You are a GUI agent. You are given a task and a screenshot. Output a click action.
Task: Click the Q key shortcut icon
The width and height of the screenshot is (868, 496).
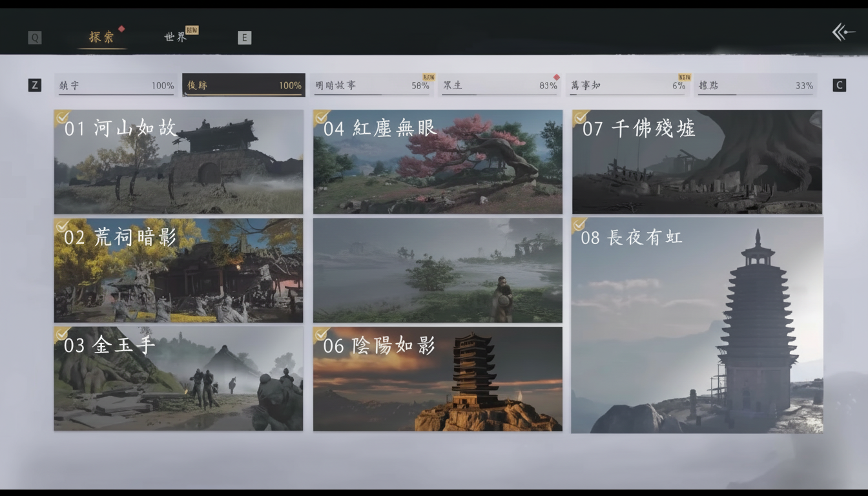pyautogui.click(x=34, y=37)
